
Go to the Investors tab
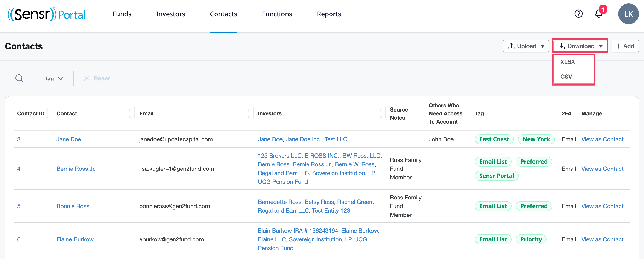(x=170, y=14)
